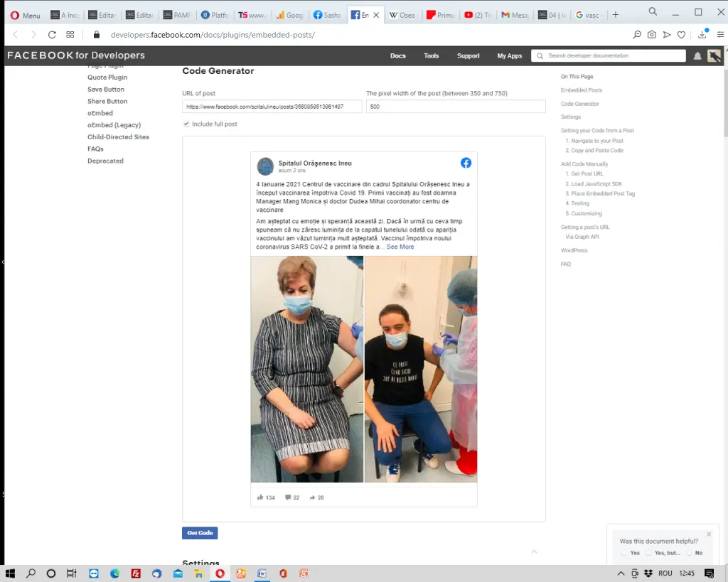Click the Search developer documentation box
Image resolution: width=728 pixels, height=582 pixels.
point(609,55)
